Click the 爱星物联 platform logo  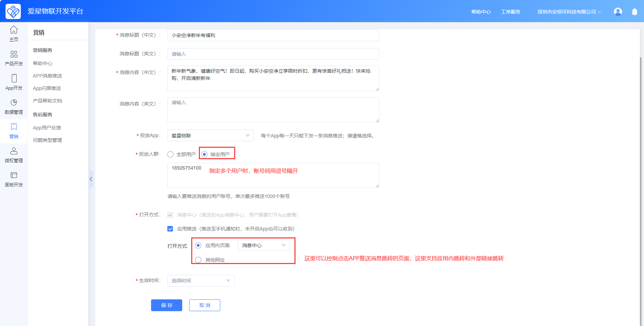13,11
